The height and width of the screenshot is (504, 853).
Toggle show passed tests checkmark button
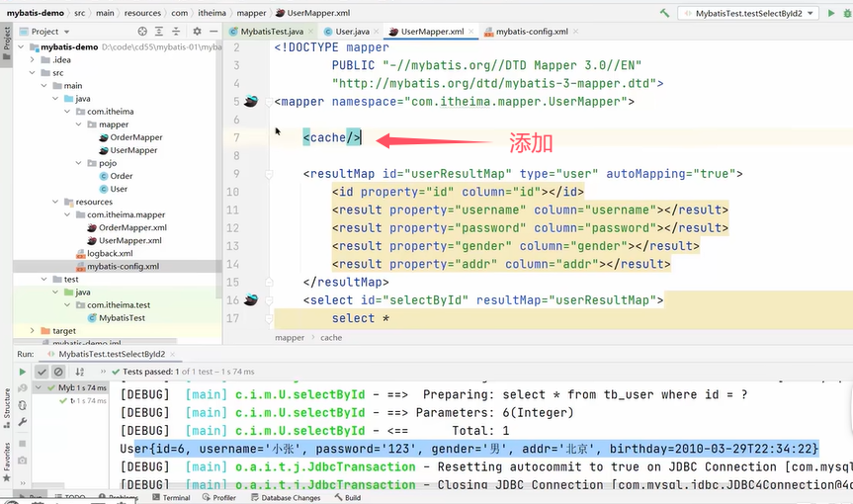pos(42,372)
